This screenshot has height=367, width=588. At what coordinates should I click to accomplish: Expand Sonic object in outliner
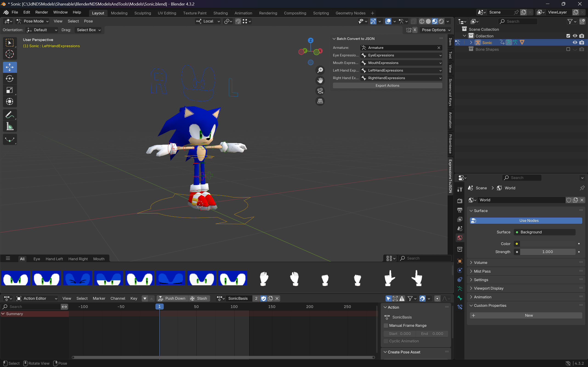(x=471, y=42)
